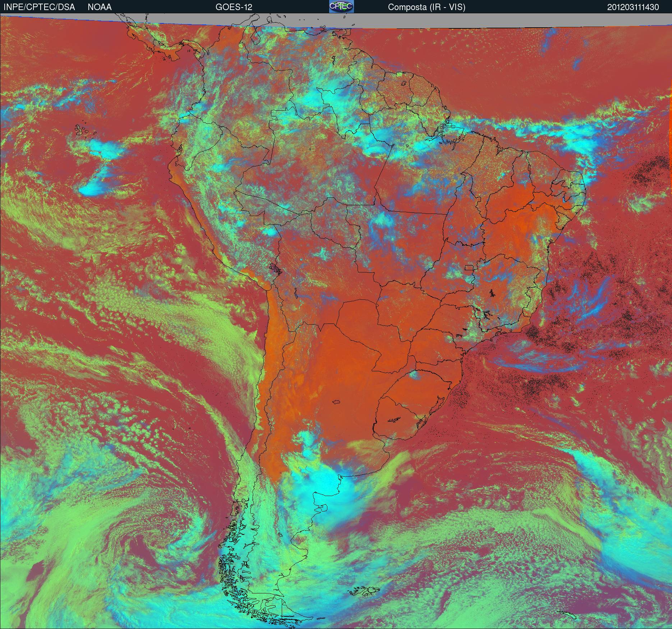Click the GOES-12 satellite label

coord(234,7)
